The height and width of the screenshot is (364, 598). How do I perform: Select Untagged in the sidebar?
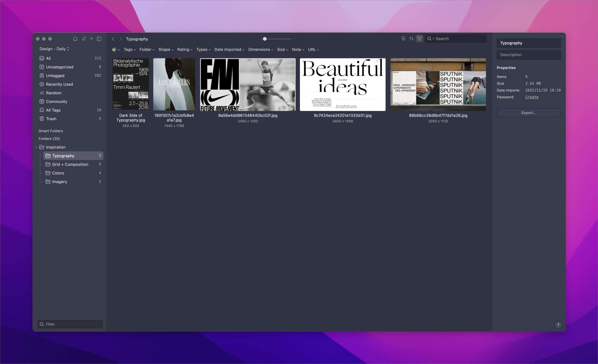(70, 75)
